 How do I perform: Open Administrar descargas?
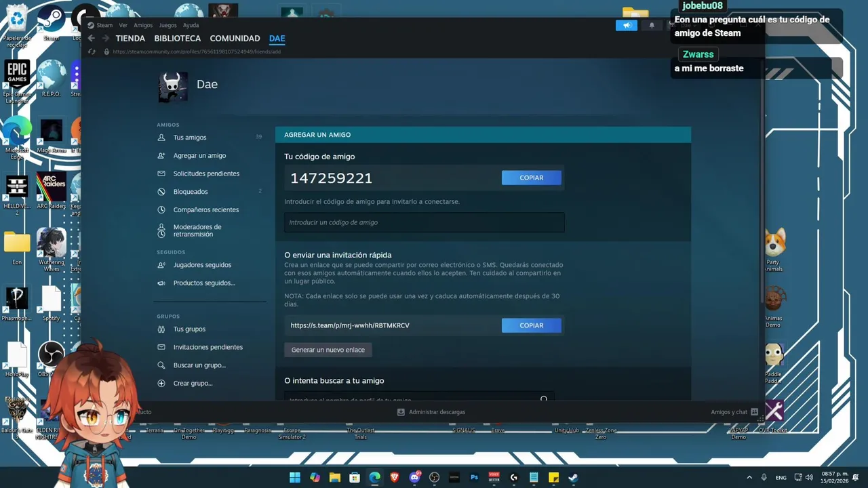point(431,412)
